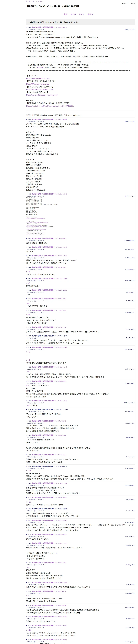138x644 pixels.
Task: View the latest posts with 最新50
Action: point(90,14)
